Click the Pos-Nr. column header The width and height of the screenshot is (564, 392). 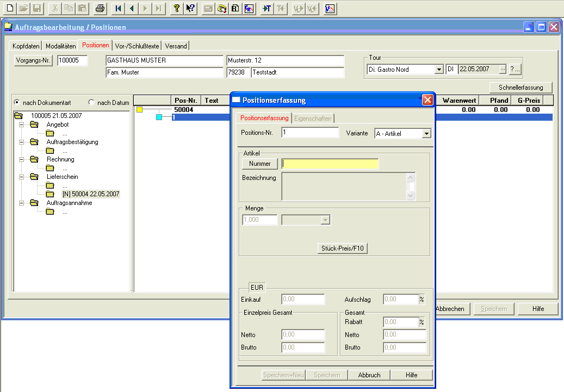coord(185,101)
